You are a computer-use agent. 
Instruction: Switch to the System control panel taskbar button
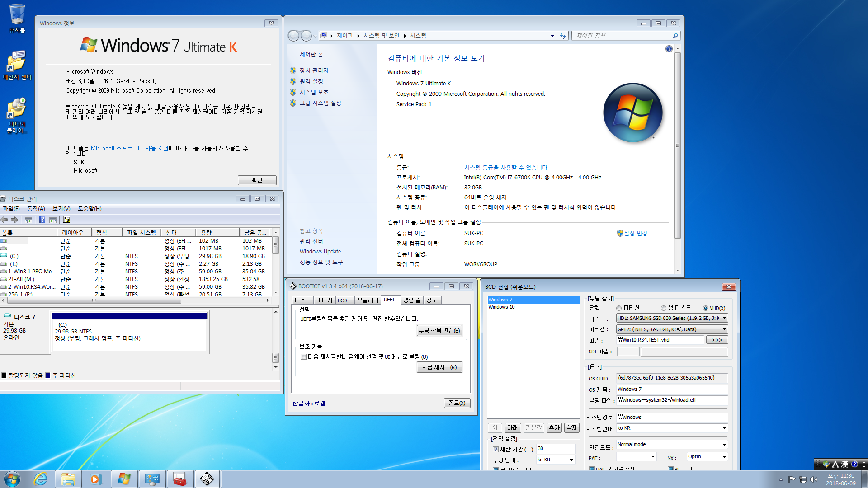152,479
